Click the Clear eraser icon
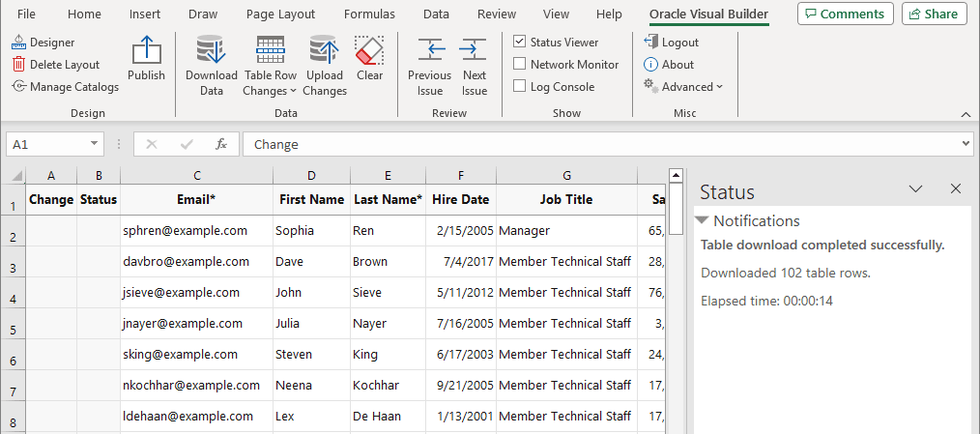 (x=369, y=50)
